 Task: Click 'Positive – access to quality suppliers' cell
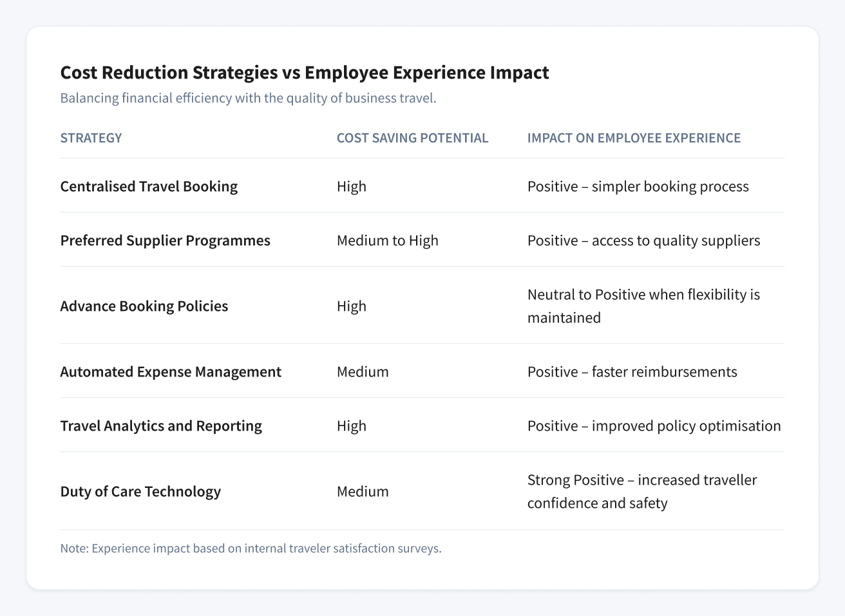(x=644, y=241)
